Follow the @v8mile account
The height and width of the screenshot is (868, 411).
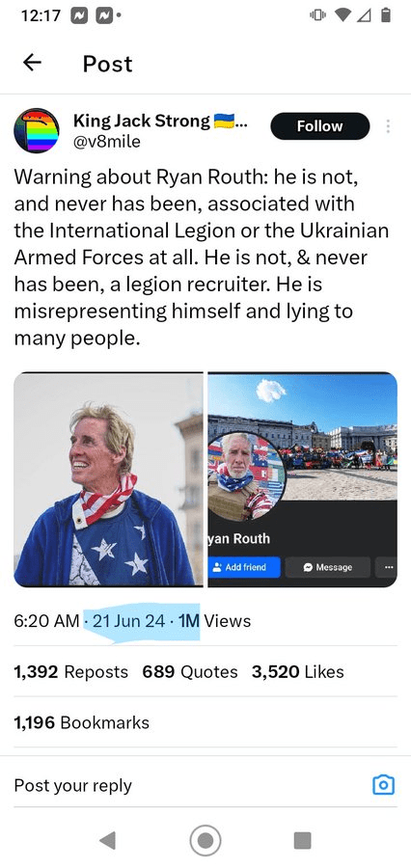tap(319, 126)
